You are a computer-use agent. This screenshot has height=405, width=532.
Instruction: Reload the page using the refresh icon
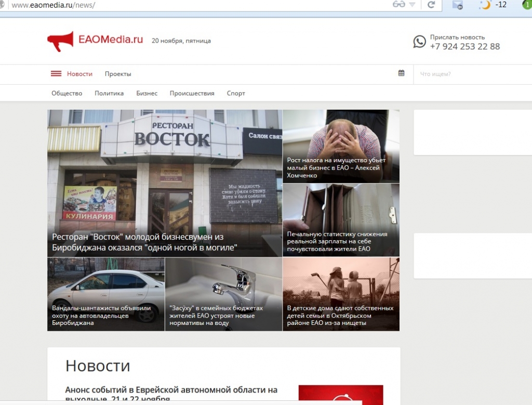click(431, 5)
